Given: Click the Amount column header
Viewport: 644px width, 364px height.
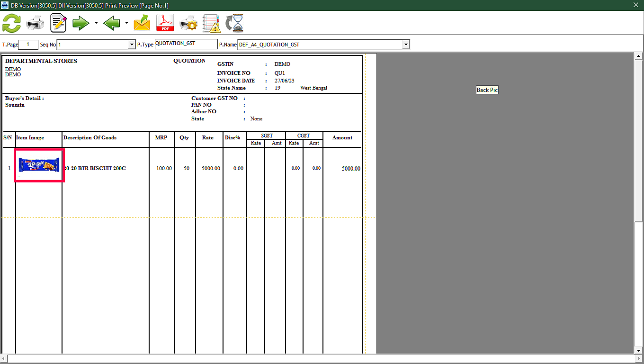Looking at the screenshot, I should [x=342, y=138].
